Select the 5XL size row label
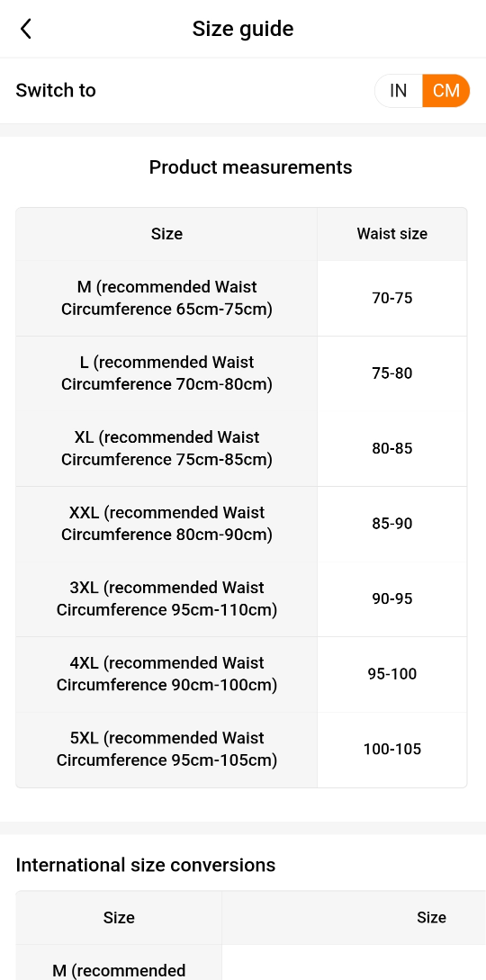This screenshot has width=486, height=980. [166, 749]
